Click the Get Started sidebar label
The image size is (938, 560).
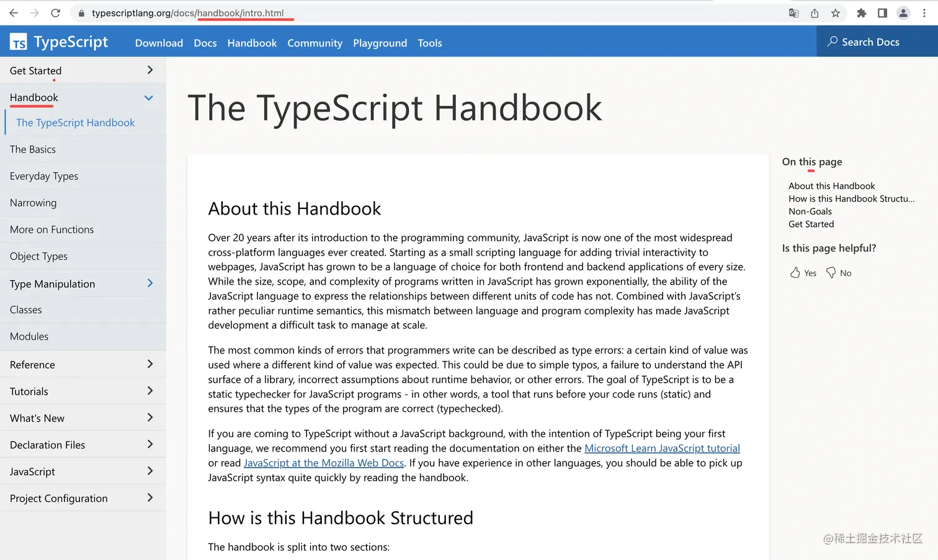pyautogui.click(x=35, y=71)
